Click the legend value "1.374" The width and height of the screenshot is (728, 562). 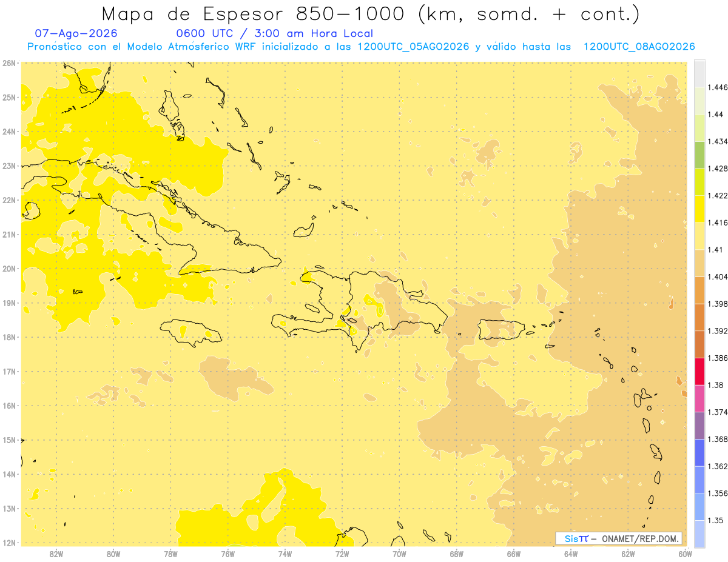(718, 412)
